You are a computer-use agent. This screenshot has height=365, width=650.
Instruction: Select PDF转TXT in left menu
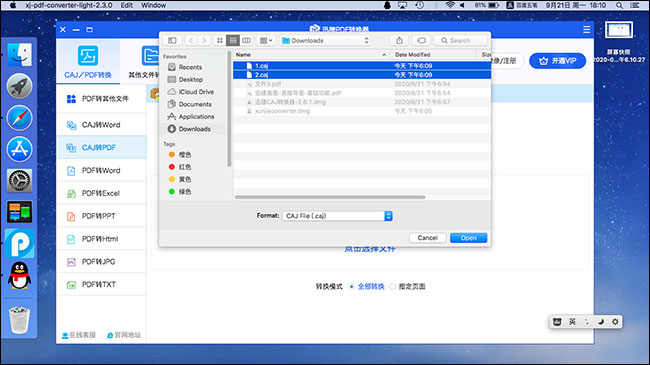click(101, 285)
